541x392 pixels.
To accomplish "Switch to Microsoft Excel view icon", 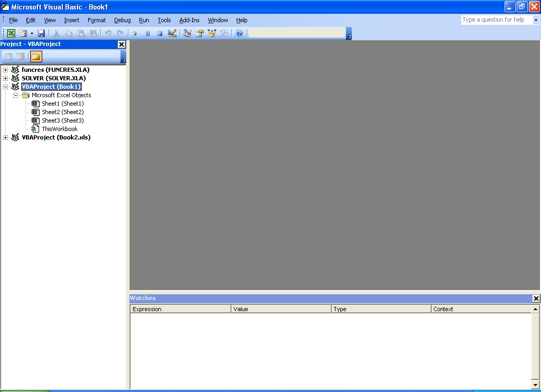I will (11, 33).
